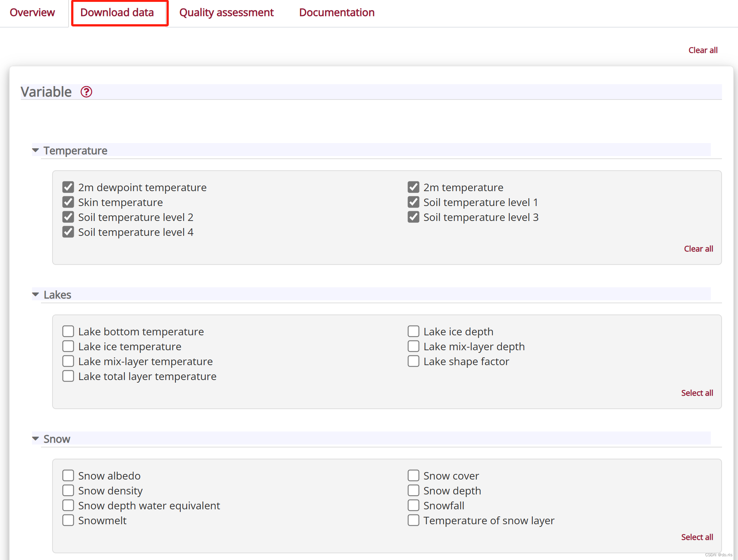The height and width of the screenshot is (560, 738).
Task: Uncheck 2m dewpoint temperature
Action: pyautogui.click(x=68, y=187)
